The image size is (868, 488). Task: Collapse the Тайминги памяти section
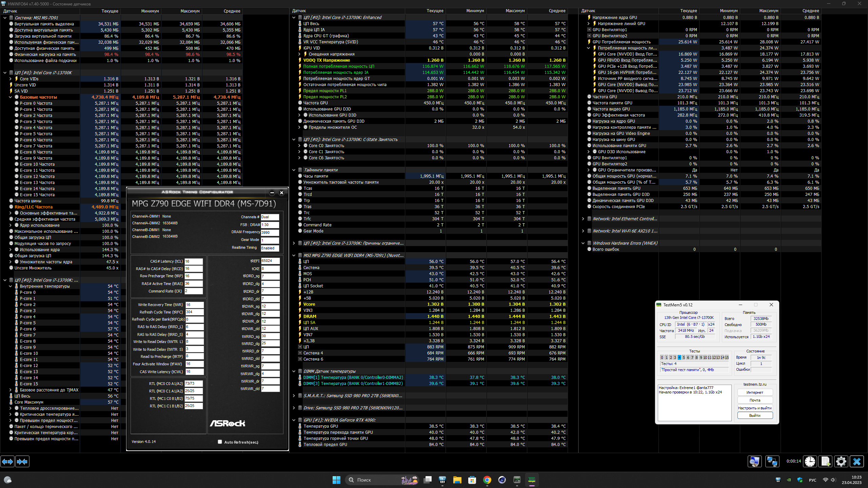[294, 170]
